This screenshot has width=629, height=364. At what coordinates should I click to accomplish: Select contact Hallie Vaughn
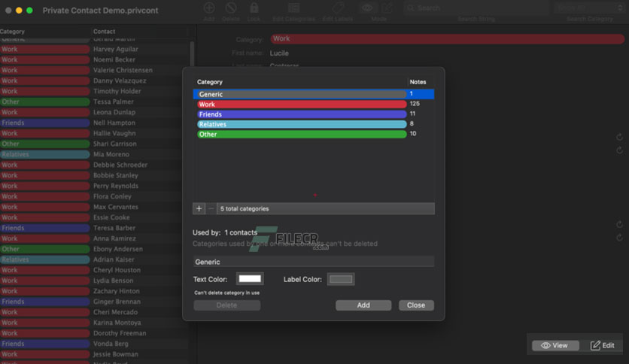(x=114, y=133)
